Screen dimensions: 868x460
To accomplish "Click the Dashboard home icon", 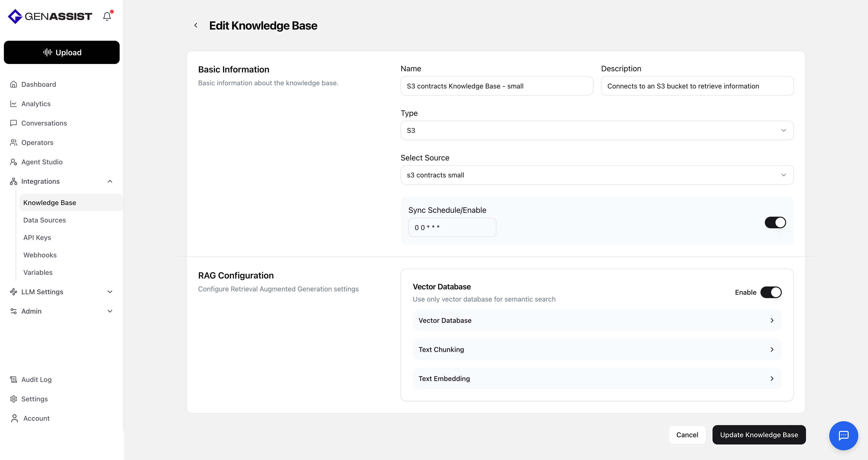I will 14,84.
